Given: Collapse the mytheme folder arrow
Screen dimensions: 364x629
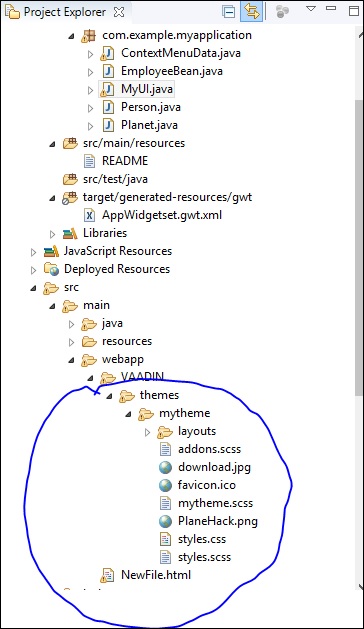Looking at the screenshot, I should point(128,414).
